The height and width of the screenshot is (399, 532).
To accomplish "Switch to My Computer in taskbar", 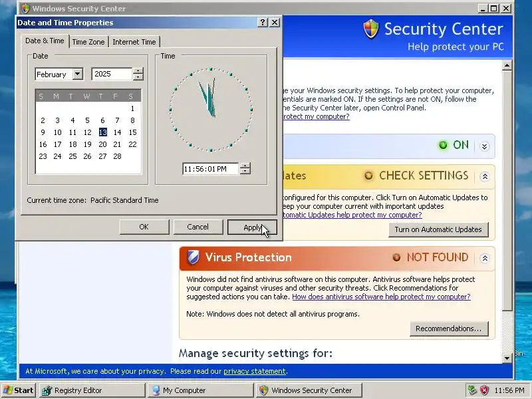I will point(200,390).
